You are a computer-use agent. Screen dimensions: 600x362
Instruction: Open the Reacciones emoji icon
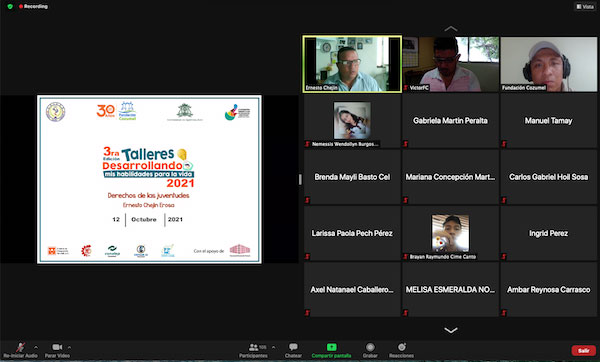tap(401, 347)
